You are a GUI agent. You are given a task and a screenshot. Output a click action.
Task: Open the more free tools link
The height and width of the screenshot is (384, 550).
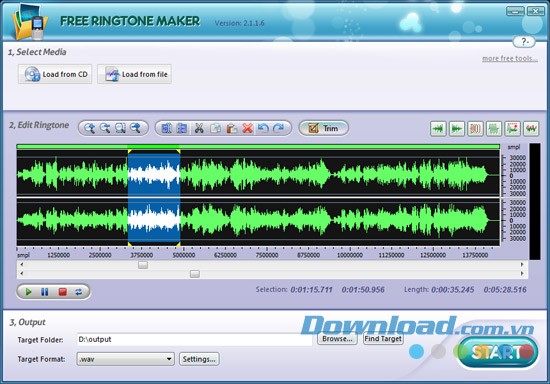[x=510, y=59]
